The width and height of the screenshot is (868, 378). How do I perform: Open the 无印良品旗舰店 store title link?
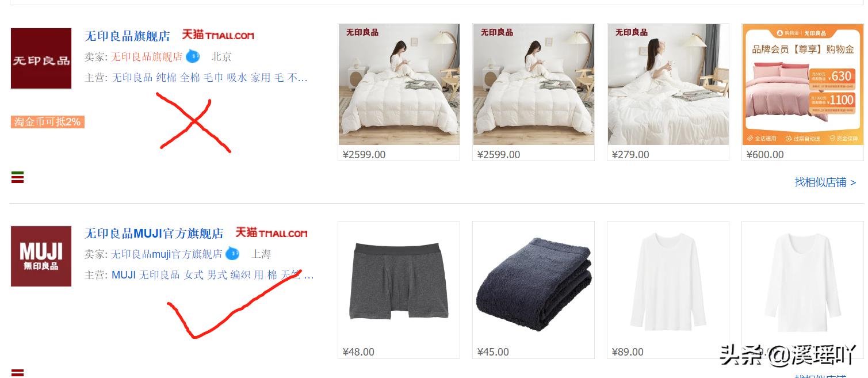click(127, 36)
